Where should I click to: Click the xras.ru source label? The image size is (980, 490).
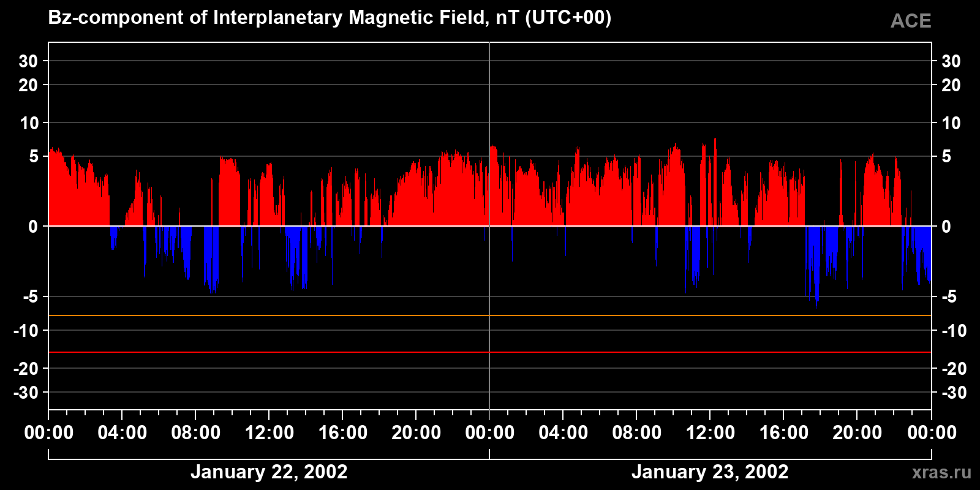tap(941, 472)
